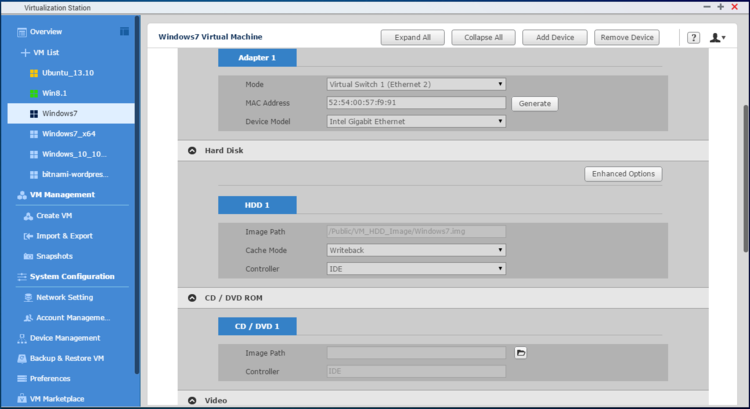The width and height of the screenshot is (750, 409).
Task: Click the Device Management icon
Action: click(x=22, y=338)
